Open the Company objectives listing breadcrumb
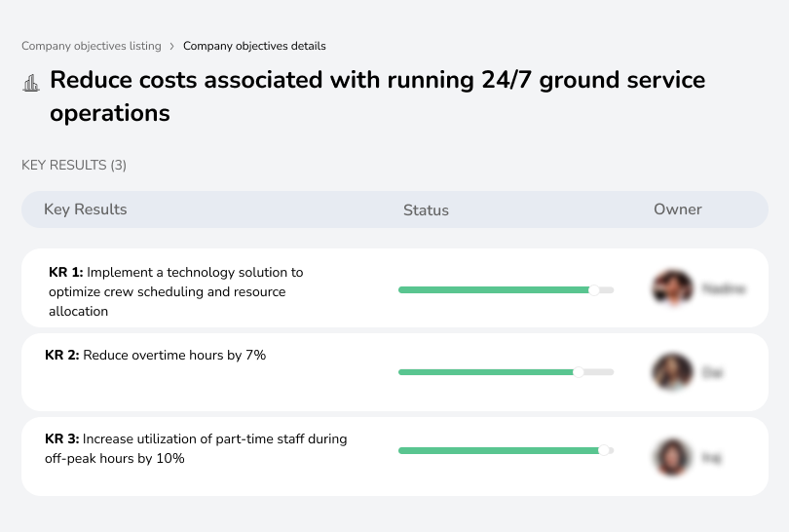 (x=92, y=46)
